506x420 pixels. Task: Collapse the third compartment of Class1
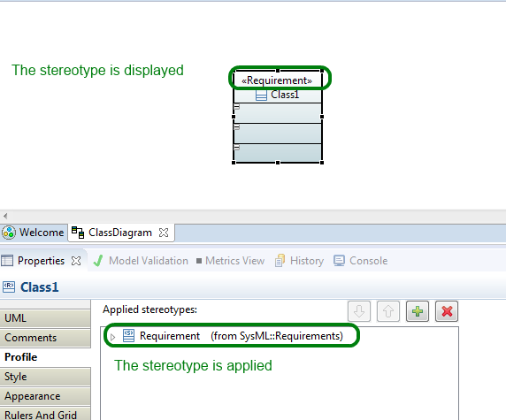[237, 148]
